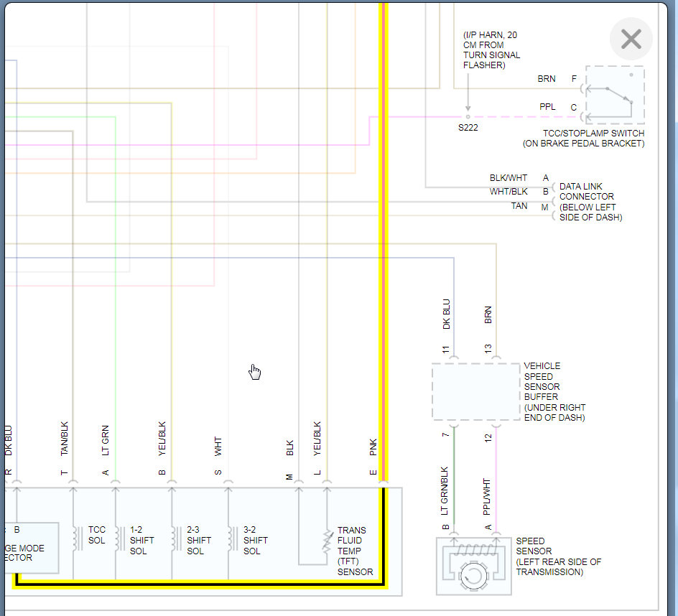678x616 pixels.
Task: Click the LT GRN/BLK wire label
Action: tap(445, 490)
